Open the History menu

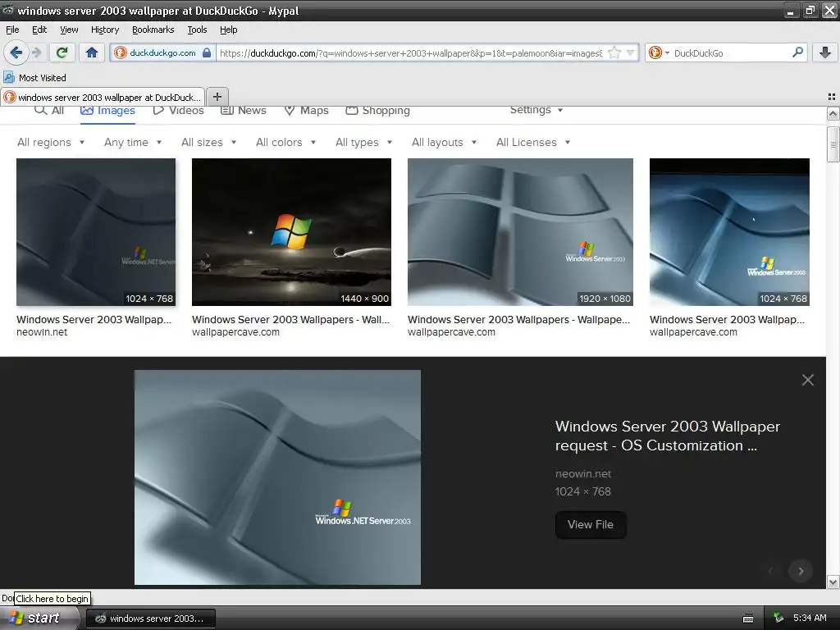[x=104, y=30]
